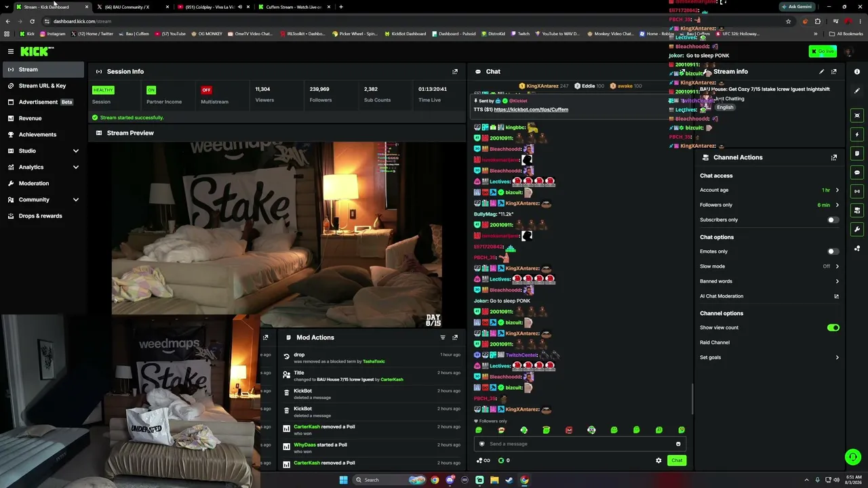Click the wrench icon in right rail
This screenshot has height=488, width=868.
pos(857,229)
